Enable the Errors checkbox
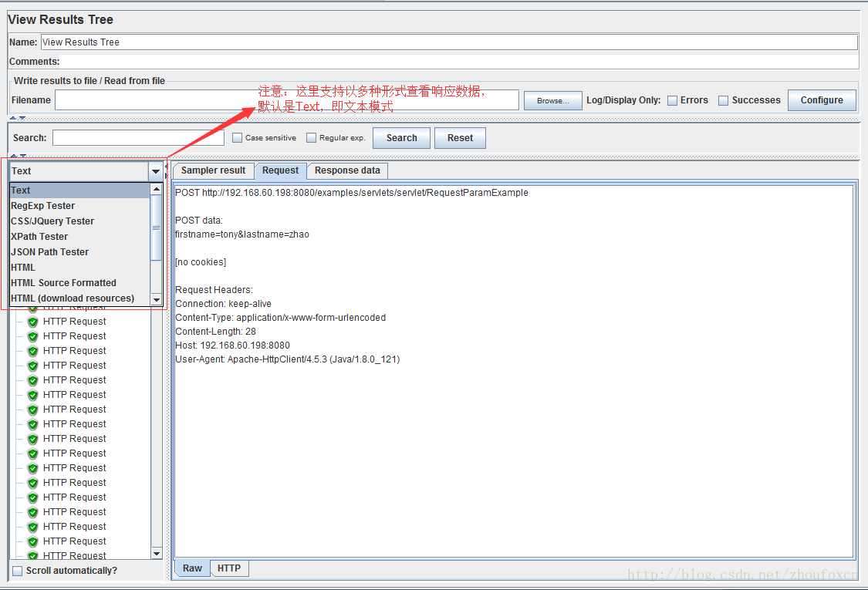Screen dimensions: 868x590 673,100
